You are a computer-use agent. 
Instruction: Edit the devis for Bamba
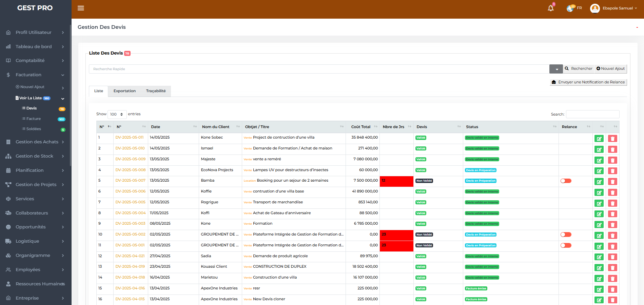point(599,182)
